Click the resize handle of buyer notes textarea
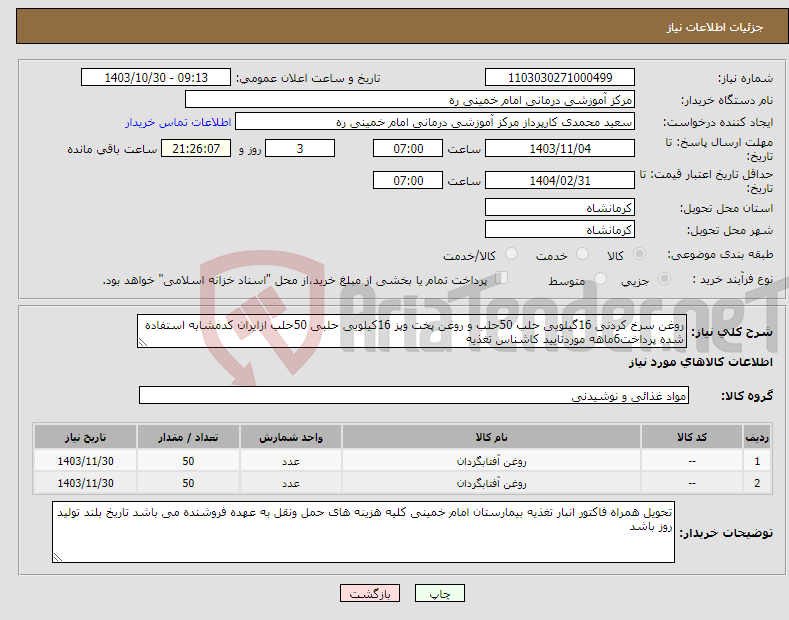The width and height of the screenshot is (789, 620). 58,557
